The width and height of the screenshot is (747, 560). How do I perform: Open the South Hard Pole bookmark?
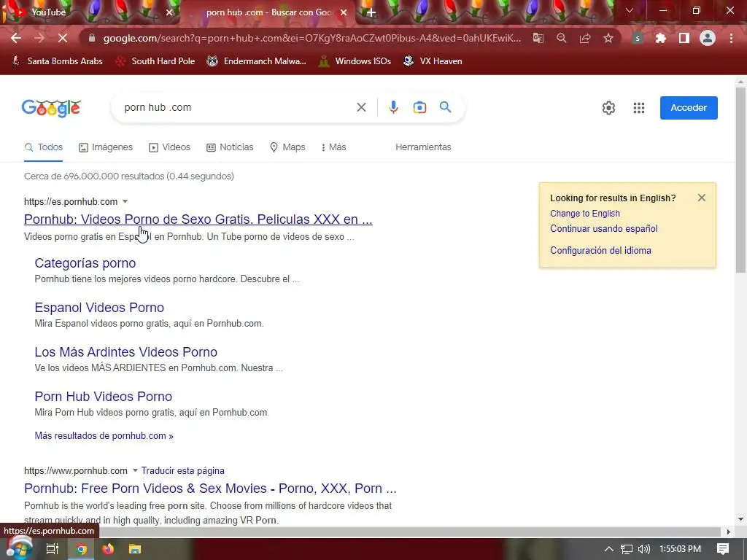click(156, 61)
